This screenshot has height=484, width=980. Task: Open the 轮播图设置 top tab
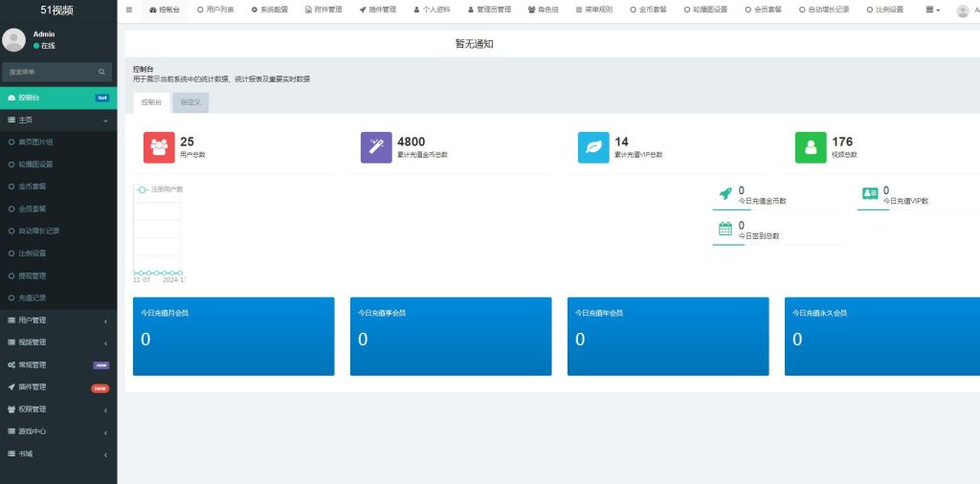pos(705,10)
